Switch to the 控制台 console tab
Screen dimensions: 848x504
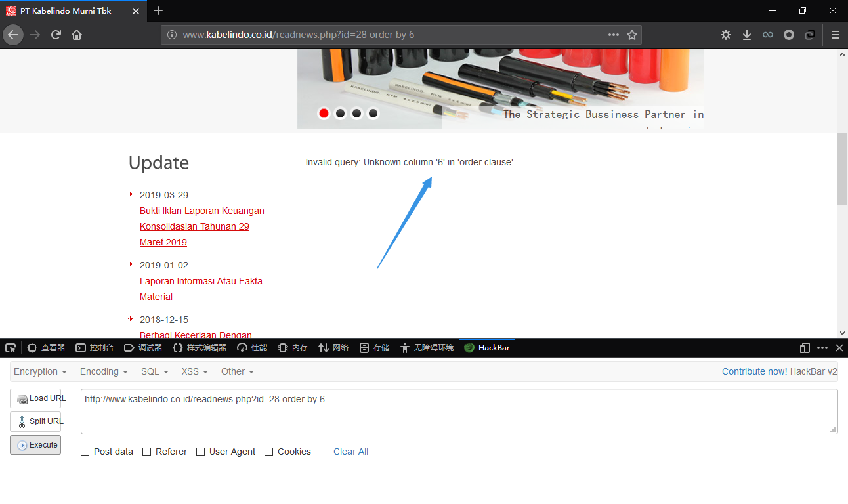click(x=95, y=348)
